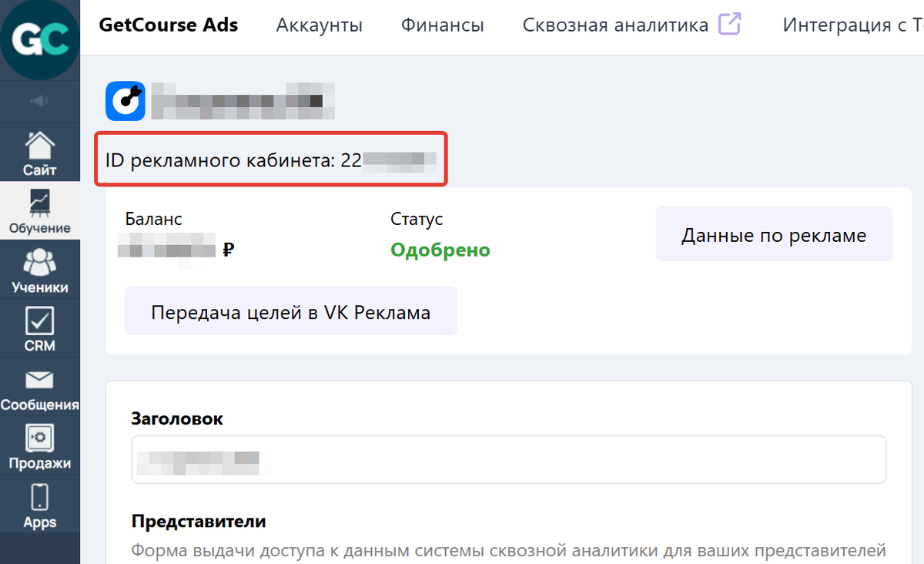Open the GetCourse Ads tab
The height and width of the screenshot is (564, 924).
coord(169,25)
